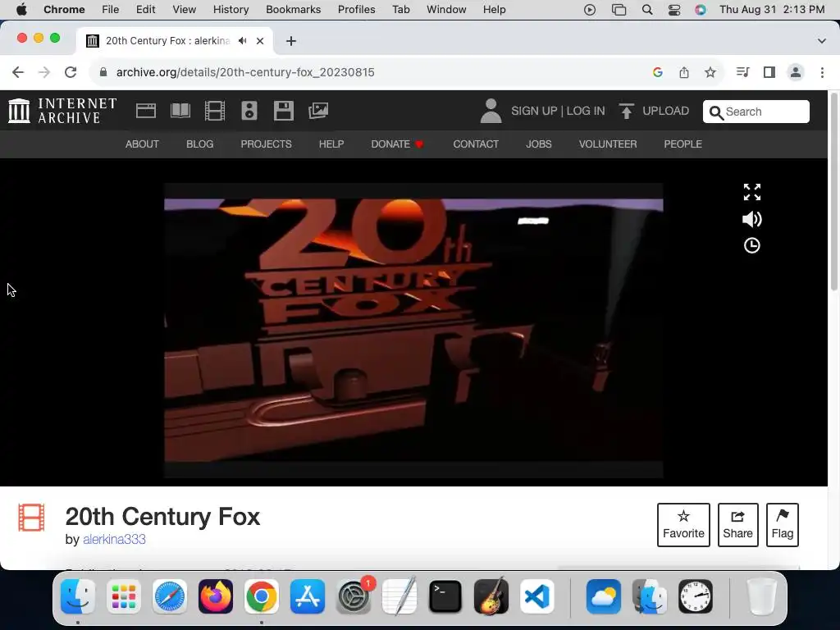Open a new tab with plus button
This screenshot has width=840, height=630.
pyautogui.click(x=291, y=41)
